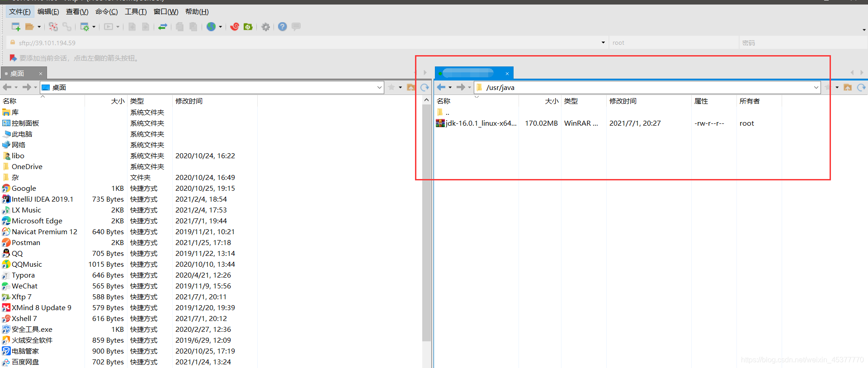868x368 pixels.
Task: Expand the Open Session dropdown arrow
Action: 39,27
